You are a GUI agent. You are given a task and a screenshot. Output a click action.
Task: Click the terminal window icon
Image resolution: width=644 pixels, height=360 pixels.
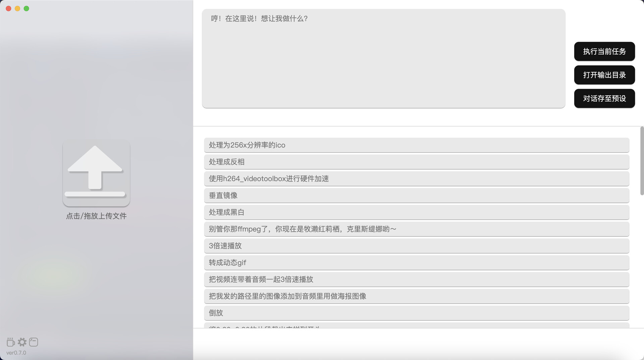click(x=34, y=342)
